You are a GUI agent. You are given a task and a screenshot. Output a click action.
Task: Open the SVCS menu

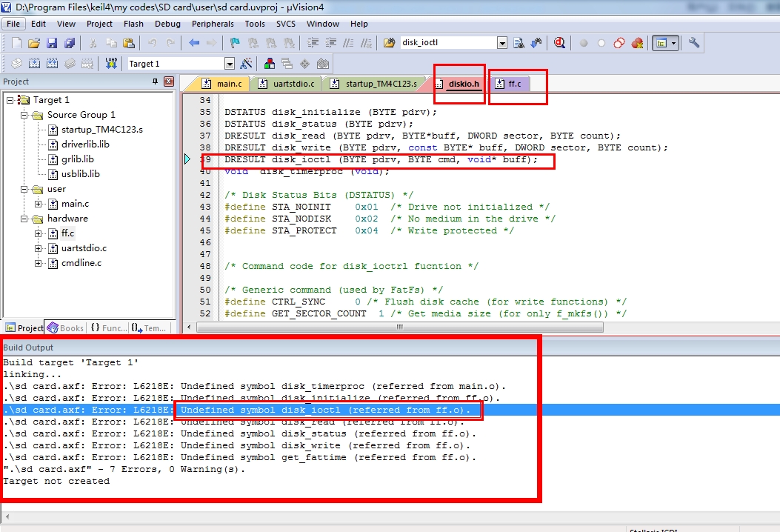tap(286, 24)
